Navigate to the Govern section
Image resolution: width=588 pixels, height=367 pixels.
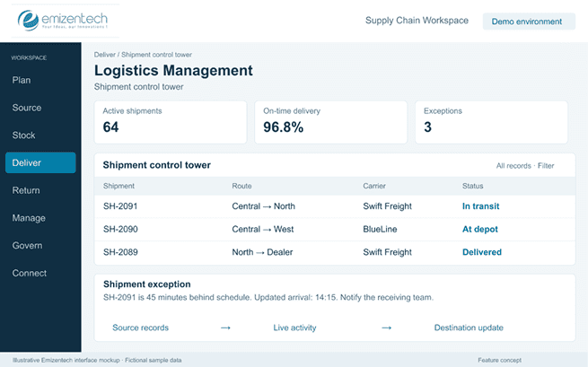pos(27,246)
